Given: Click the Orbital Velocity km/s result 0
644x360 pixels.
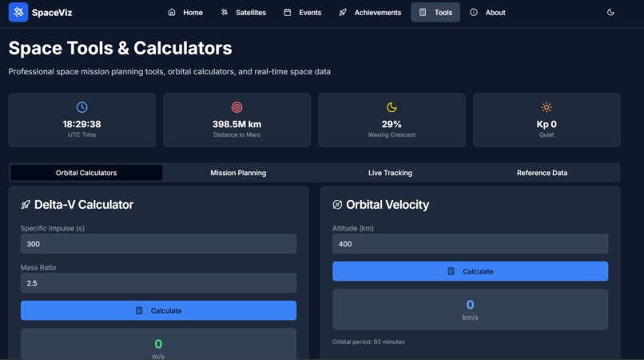Looking at the screenshot, I should click(x=471, y=305).
